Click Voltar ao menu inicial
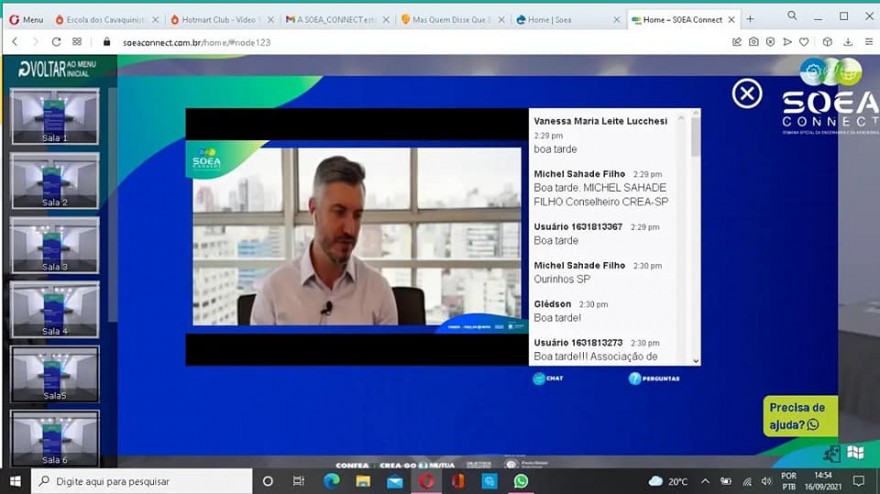This screenshot has width=880, height=494. (56, 69)
